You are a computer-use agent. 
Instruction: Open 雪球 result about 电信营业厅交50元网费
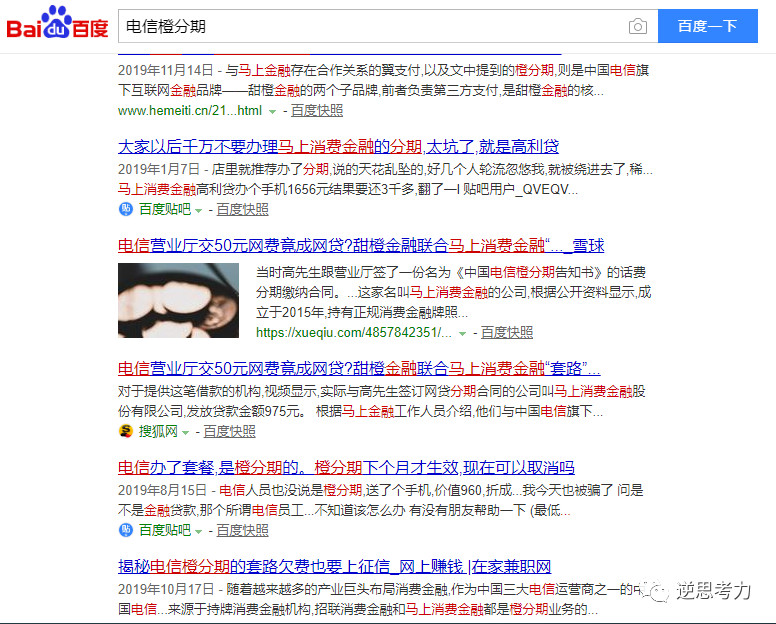point(361,245)
